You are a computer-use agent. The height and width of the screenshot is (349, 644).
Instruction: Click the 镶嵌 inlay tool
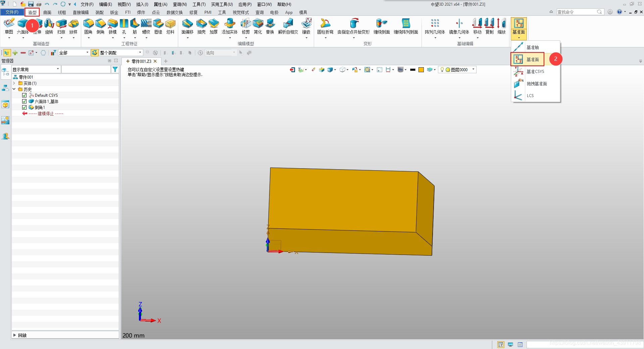click(306, 27)
